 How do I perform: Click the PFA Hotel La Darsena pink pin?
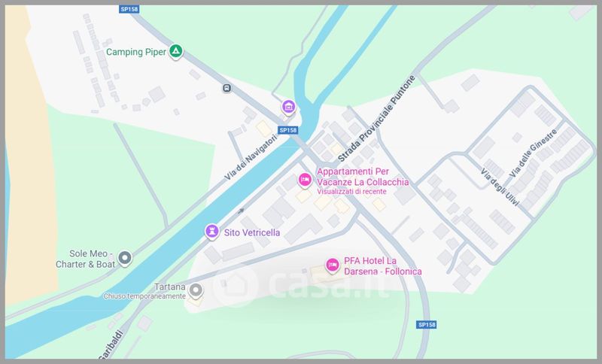(333, 265)
